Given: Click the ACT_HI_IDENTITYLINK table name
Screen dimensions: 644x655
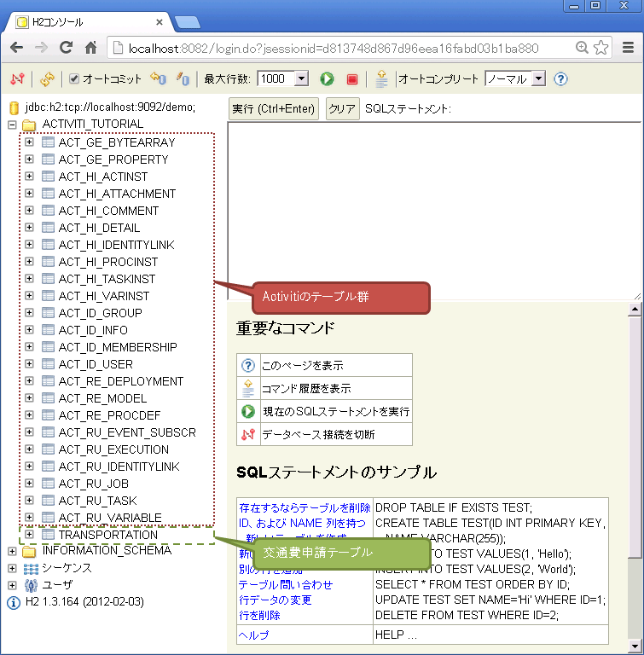Looking at the screenshot, I should (117, 245).
